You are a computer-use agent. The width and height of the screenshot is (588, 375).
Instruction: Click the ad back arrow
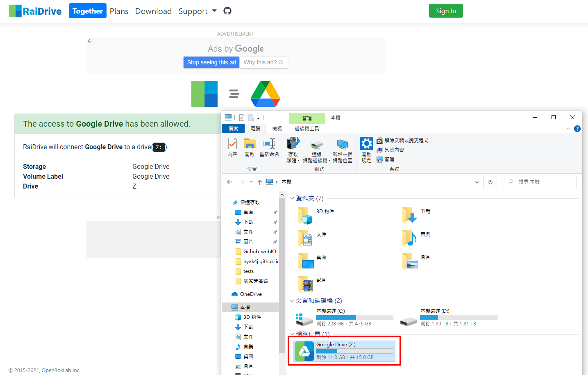coord(89,41)
